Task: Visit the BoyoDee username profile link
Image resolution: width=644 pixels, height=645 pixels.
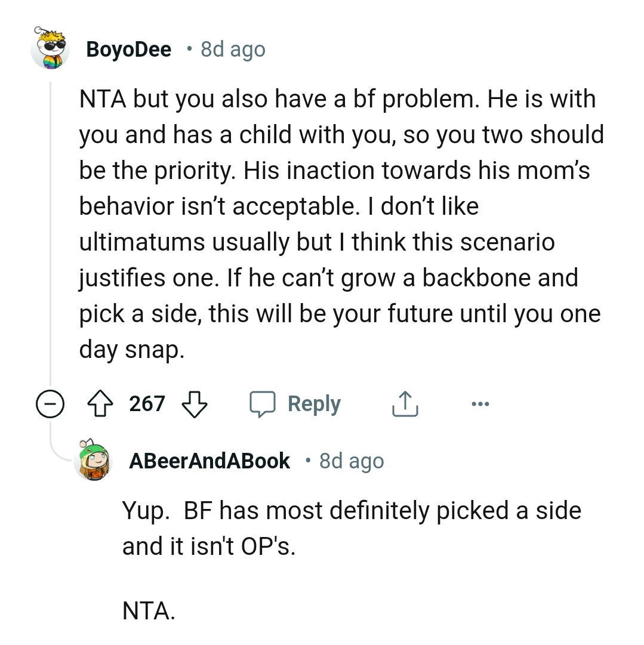Action: click(x=129, y=49)
